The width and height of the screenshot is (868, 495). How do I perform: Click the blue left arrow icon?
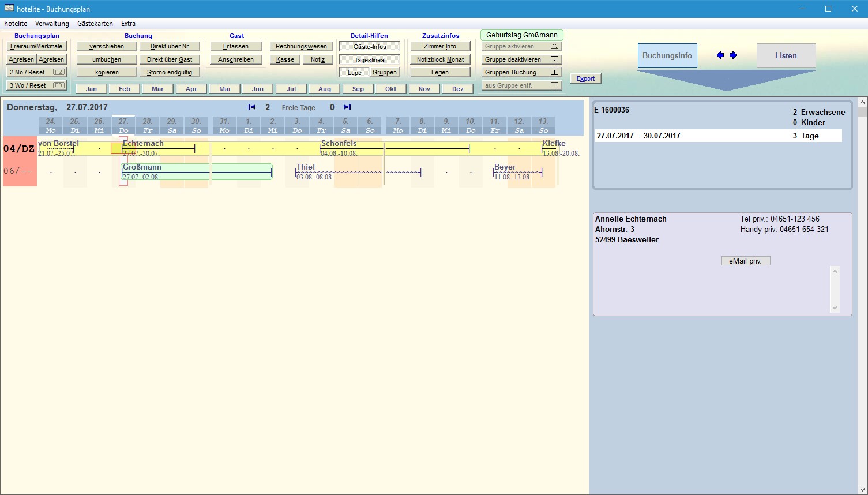[720, 55]
